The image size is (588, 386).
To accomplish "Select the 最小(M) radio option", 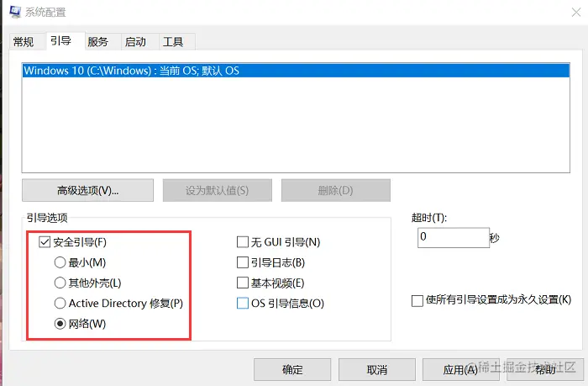I will (x=60, y=262).
